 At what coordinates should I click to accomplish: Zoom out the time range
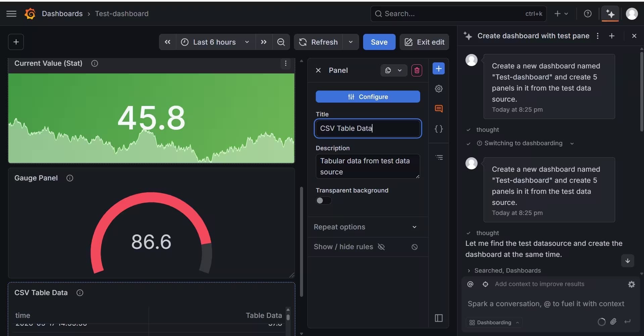point(281,42)
